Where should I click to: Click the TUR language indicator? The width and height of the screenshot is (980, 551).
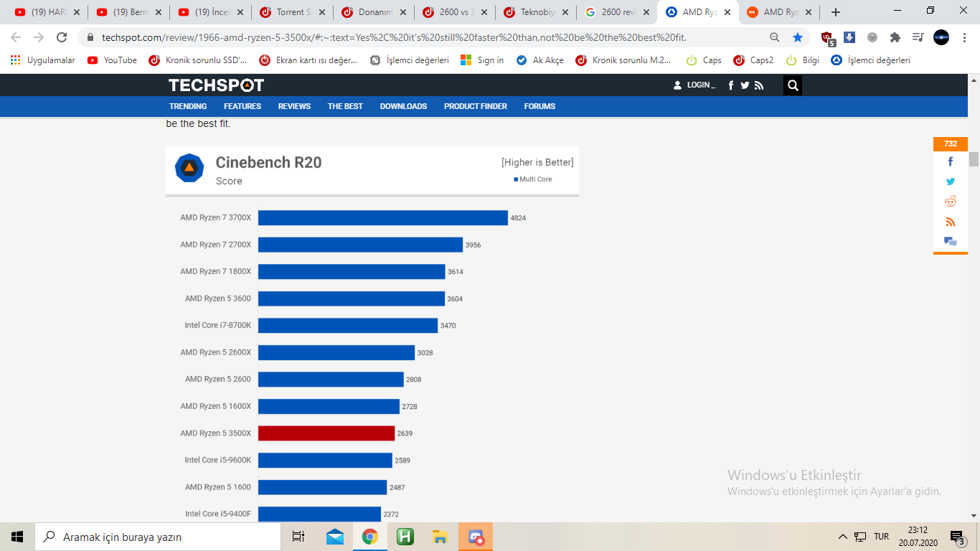(x=882, y=537)
